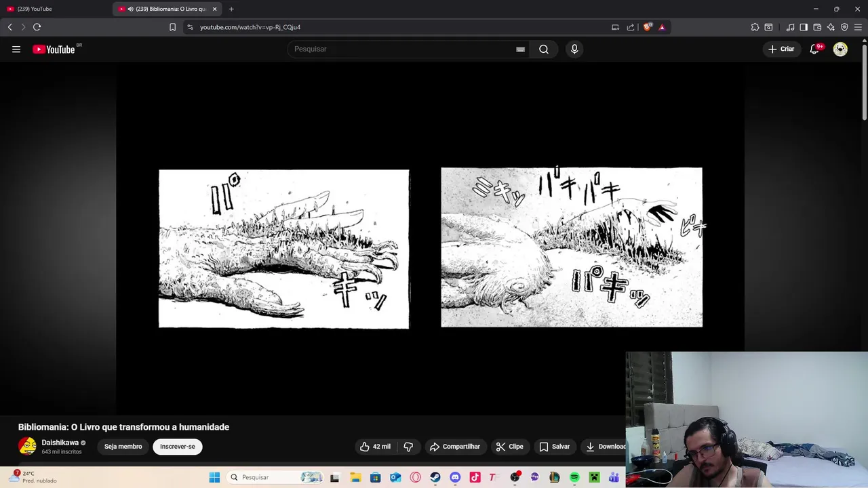
Task: Open Outlook from taskbar
Action: 395,477
